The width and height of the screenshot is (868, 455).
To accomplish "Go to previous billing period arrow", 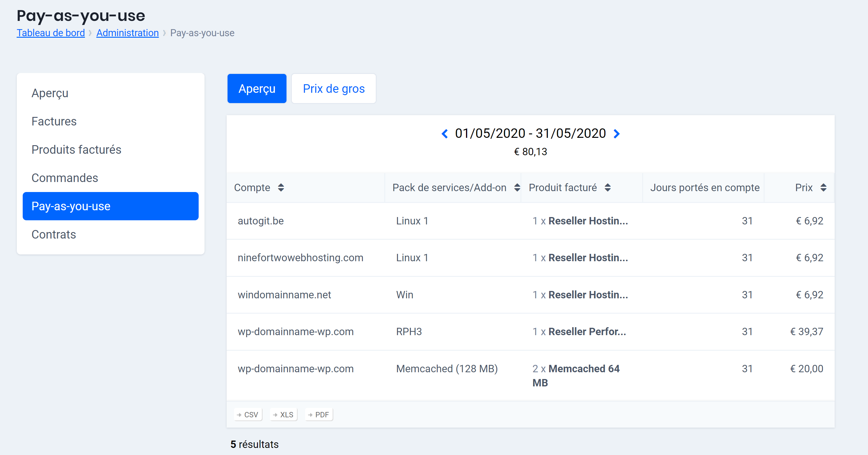I will 444,134.
